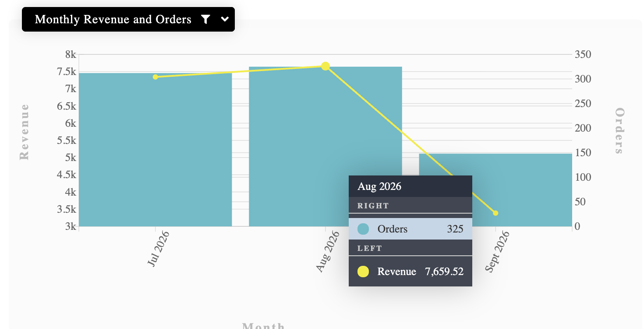Click the yellow Revenue swatch in tooltip
Viewport: 644px width, 329px height.
(363, 272)
